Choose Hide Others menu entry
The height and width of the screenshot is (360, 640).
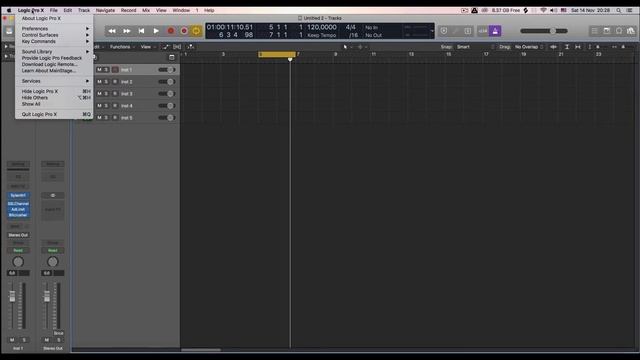click(x=54, y=98)
